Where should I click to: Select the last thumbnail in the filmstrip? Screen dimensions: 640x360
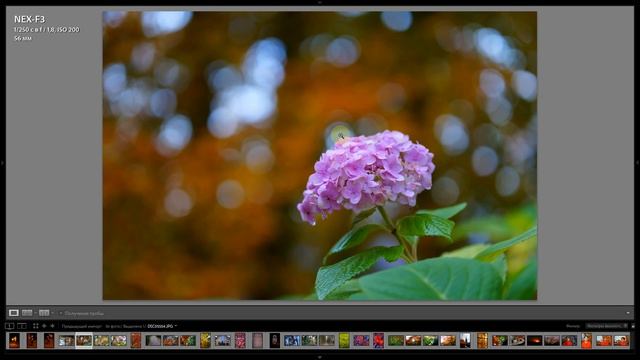(621, 340)
